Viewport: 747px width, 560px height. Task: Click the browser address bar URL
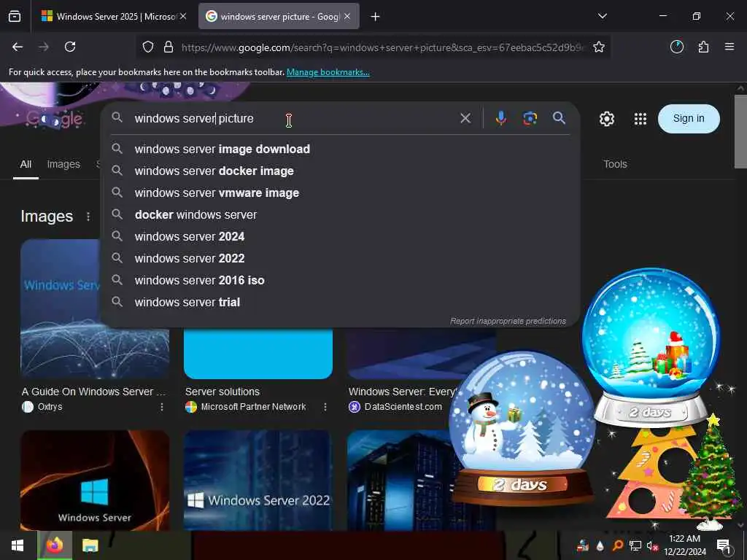coord(382,47)
